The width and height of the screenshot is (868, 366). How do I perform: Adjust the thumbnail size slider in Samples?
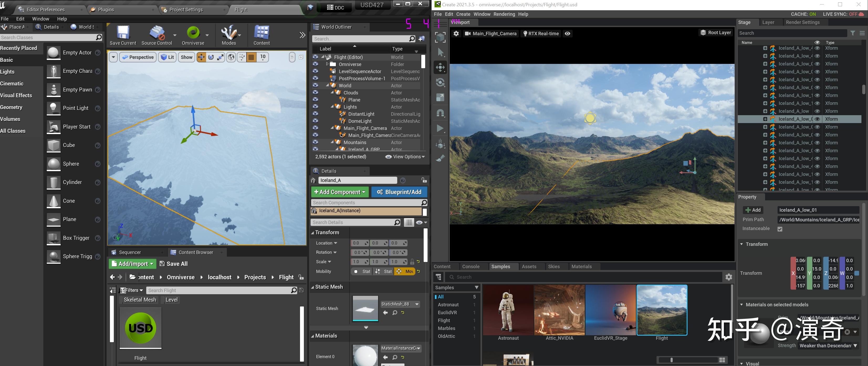[x=672, y=360]
